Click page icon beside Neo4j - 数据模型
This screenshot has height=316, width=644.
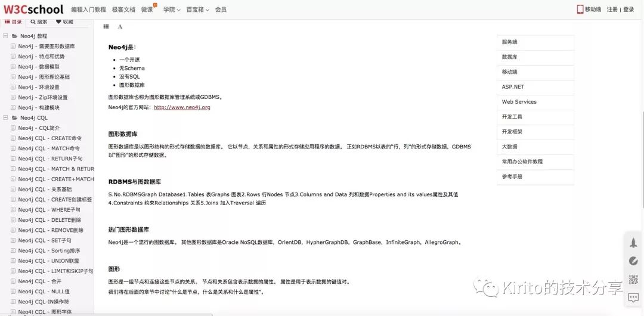click(x=14, y=67)
